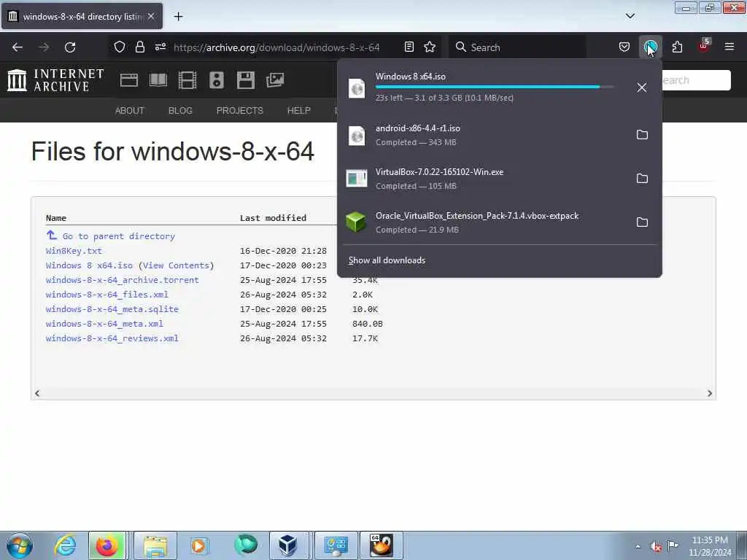Open the PROJECTS menu item
Viewport: 747px width, 560px height.
(x=239, y=111)
